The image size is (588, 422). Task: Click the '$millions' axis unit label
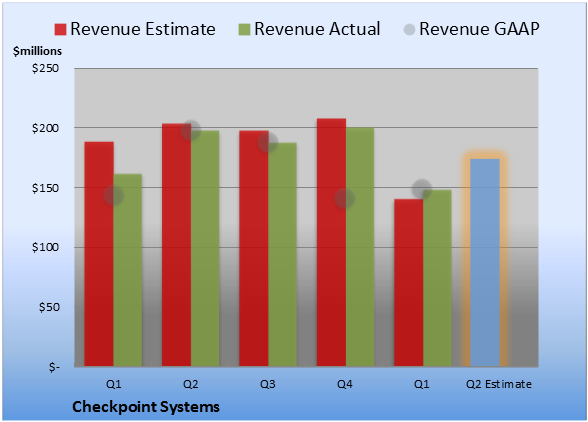(38, 51)
